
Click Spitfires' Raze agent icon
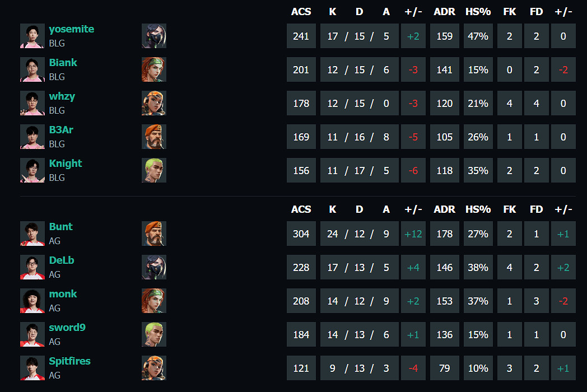tap(153, 368)
